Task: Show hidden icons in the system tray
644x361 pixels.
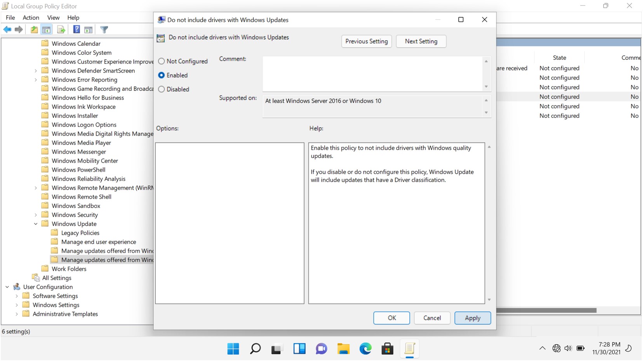Action: pos(542,348)
